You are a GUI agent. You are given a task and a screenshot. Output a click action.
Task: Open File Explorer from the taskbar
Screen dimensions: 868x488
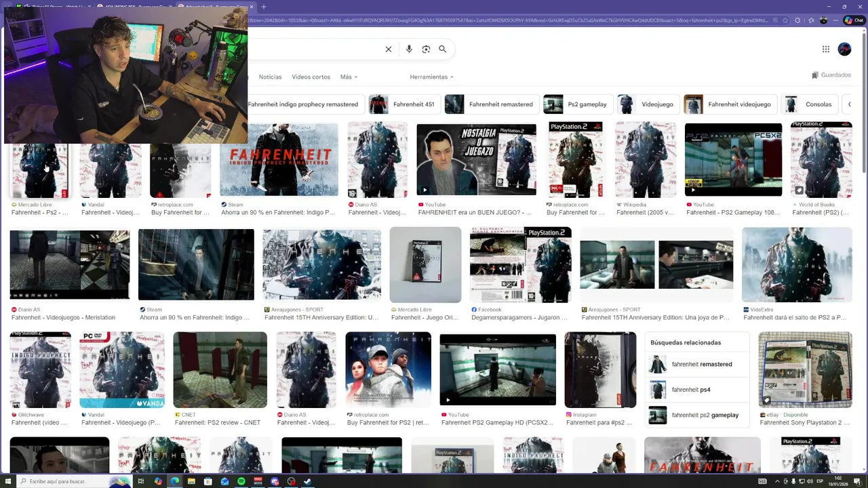[192, 481]
